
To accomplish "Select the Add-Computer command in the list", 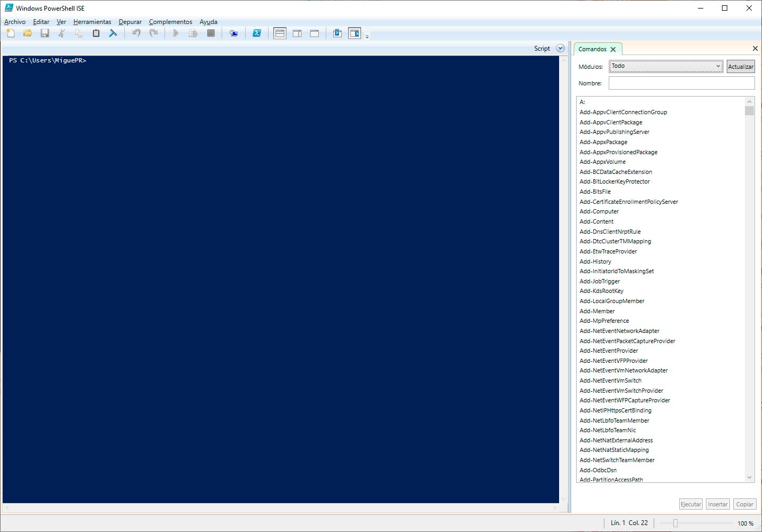I will coord(599,211).
